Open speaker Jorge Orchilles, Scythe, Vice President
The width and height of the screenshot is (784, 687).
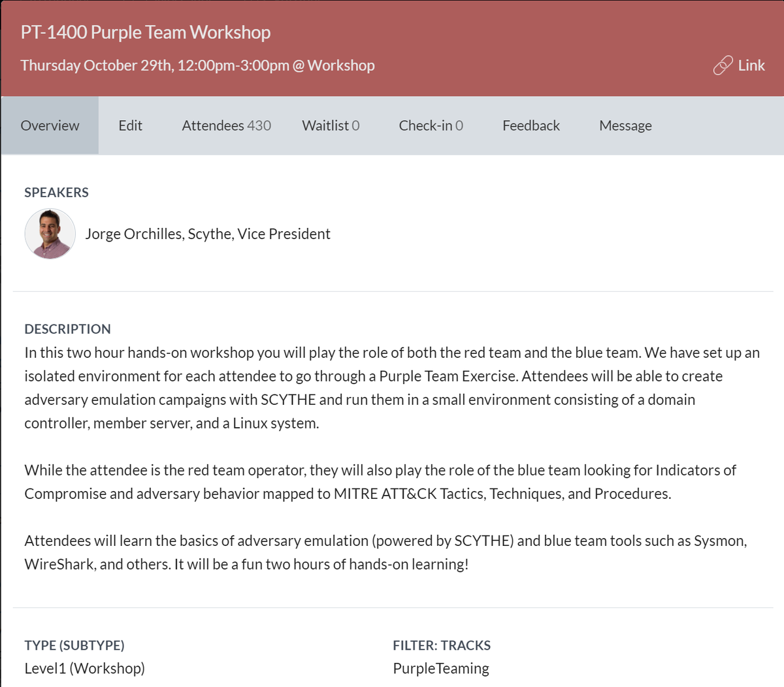(208, 234)
